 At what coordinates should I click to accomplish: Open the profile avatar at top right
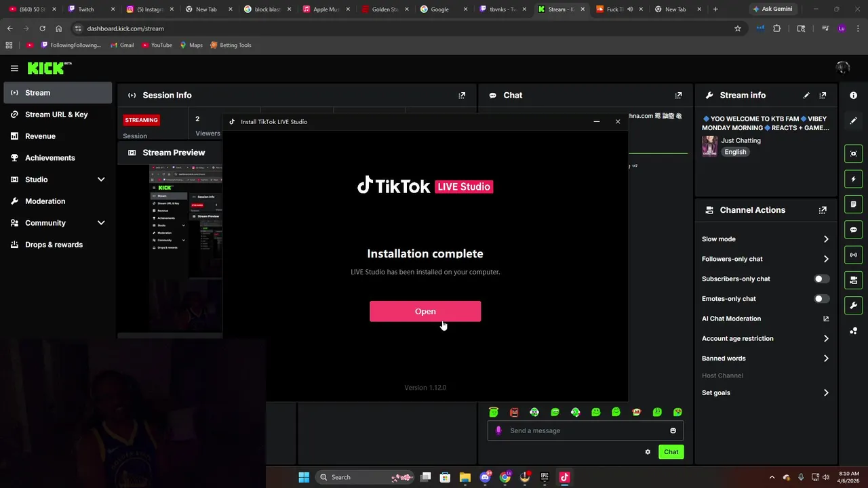tap(843, 68)
